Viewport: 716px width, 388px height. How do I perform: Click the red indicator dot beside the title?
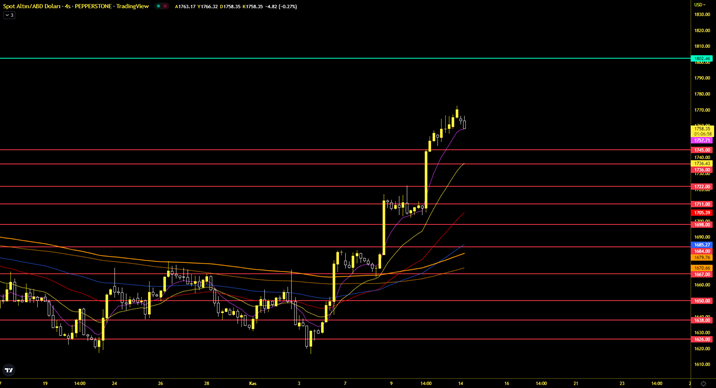[165, 6]
